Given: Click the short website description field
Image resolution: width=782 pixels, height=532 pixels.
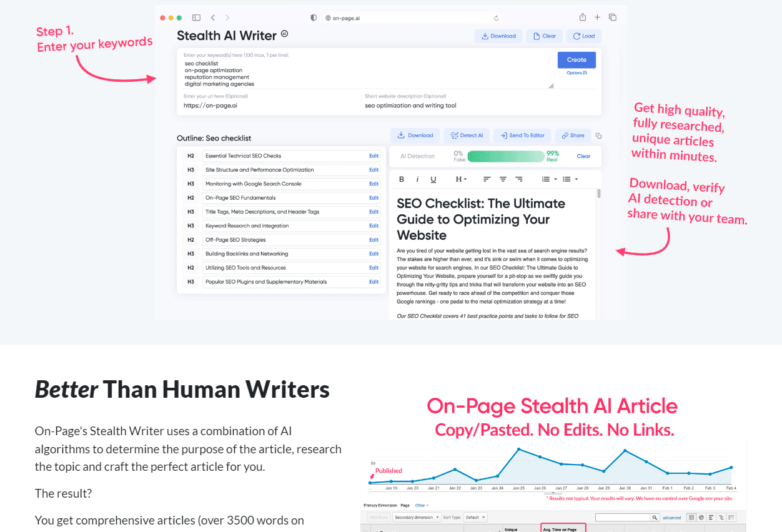Looking at the screenshot, I should pyautogui.click(x=480, y=106).
